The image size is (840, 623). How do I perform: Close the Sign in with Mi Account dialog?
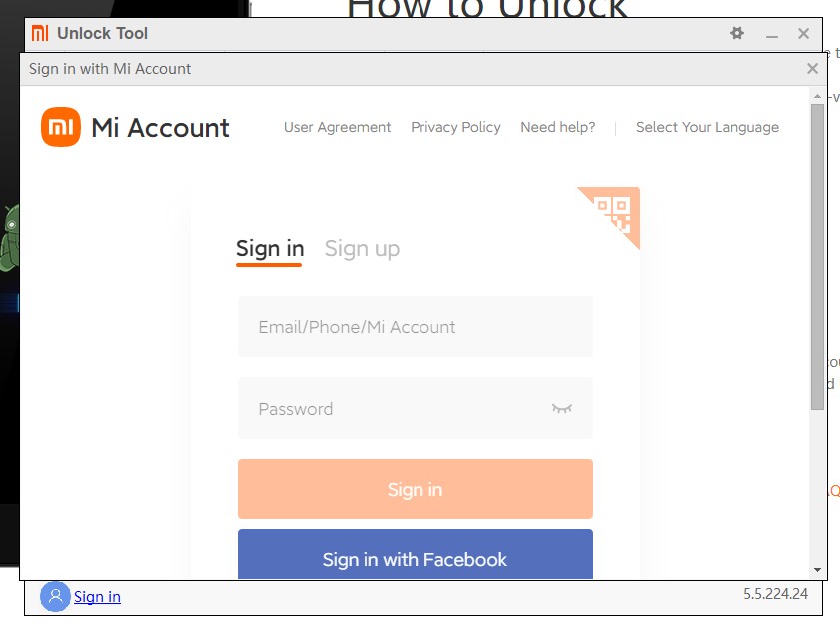click(812, 69)
